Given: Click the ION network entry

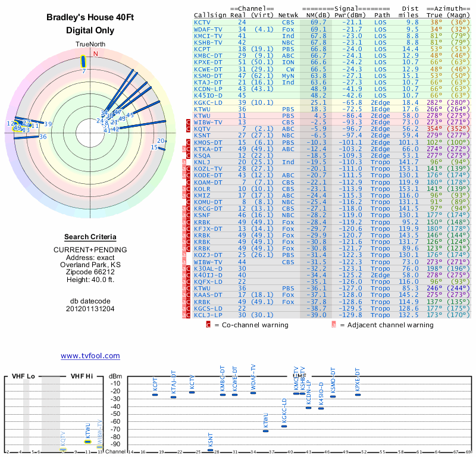Looking at the screenshot, I should (288, 62).
